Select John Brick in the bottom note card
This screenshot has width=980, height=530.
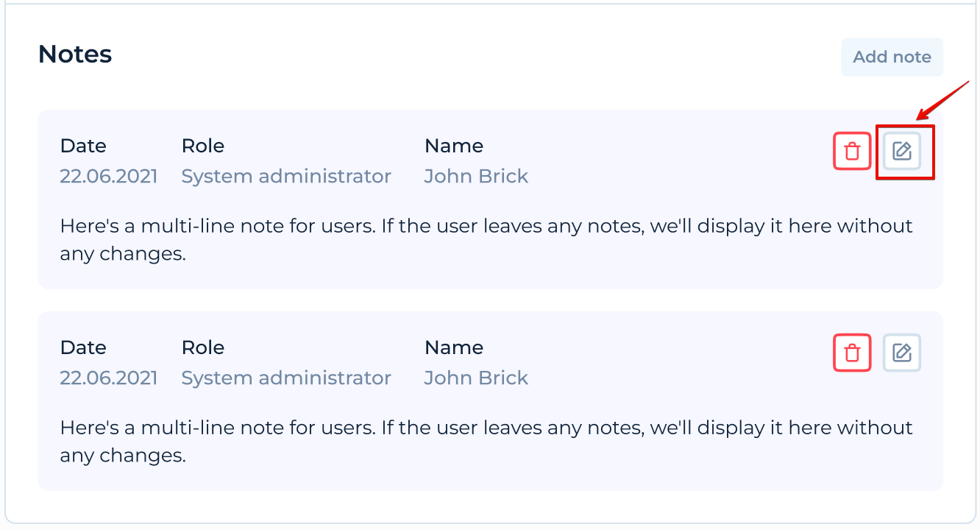[x=475, y=378]
